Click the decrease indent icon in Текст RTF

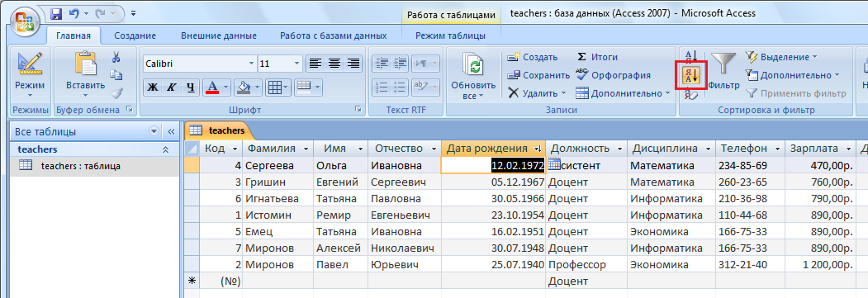(x=381, y=63)
